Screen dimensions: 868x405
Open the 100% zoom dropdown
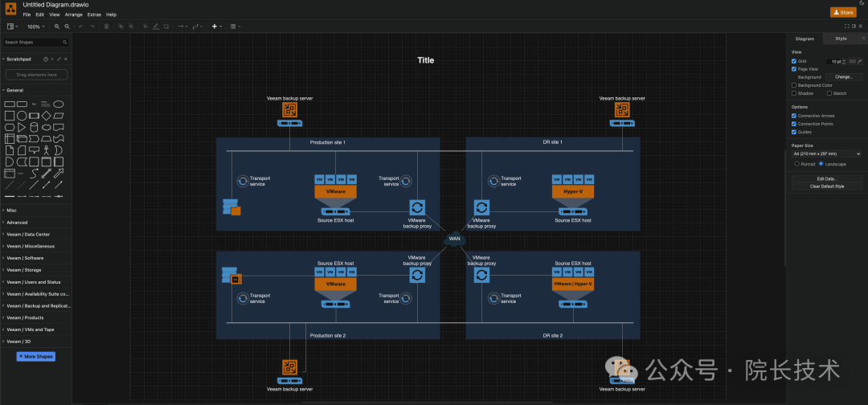[x=36, y=27]
